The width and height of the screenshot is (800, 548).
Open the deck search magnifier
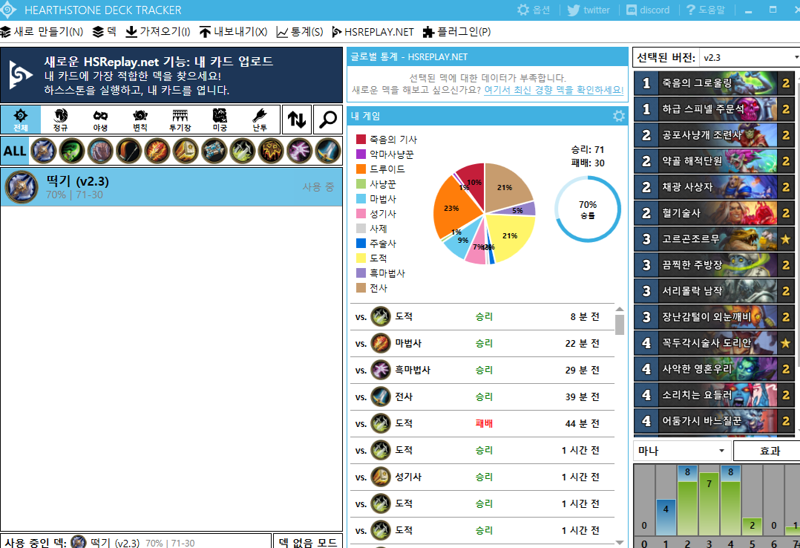pos(328,120)
